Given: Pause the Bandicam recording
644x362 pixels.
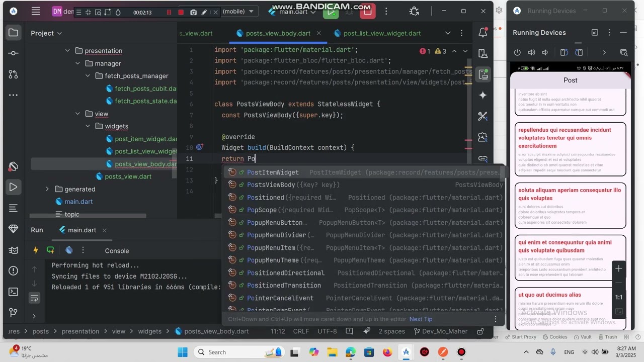Looking at the screenshot, I should pyautogui.click(x=169, y=12).
